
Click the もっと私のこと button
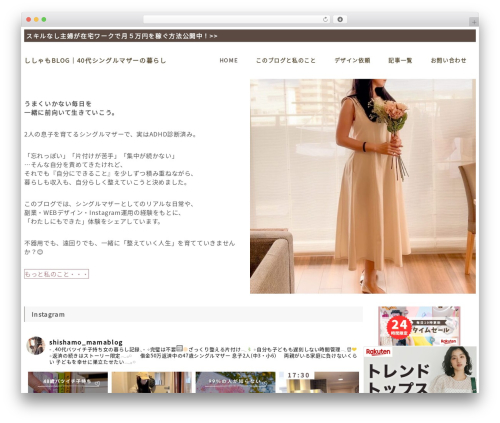56,274
